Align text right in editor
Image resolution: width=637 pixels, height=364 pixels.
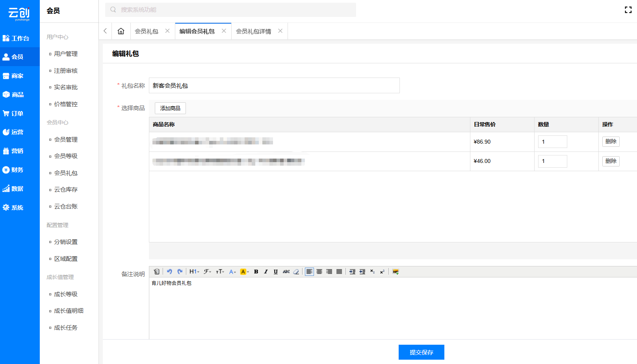click(x=329, y=272)
